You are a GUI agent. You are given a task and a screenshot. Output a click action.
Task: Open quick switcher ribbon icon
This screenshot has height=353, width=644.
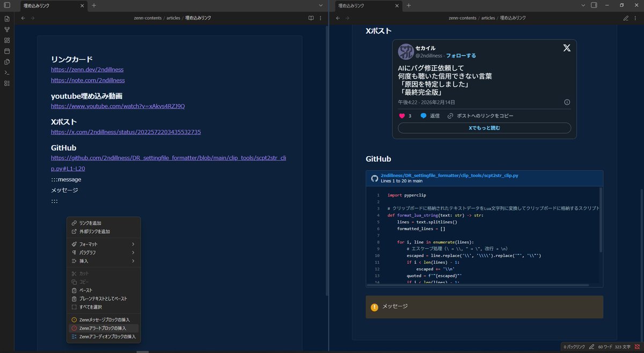point(7,18)
